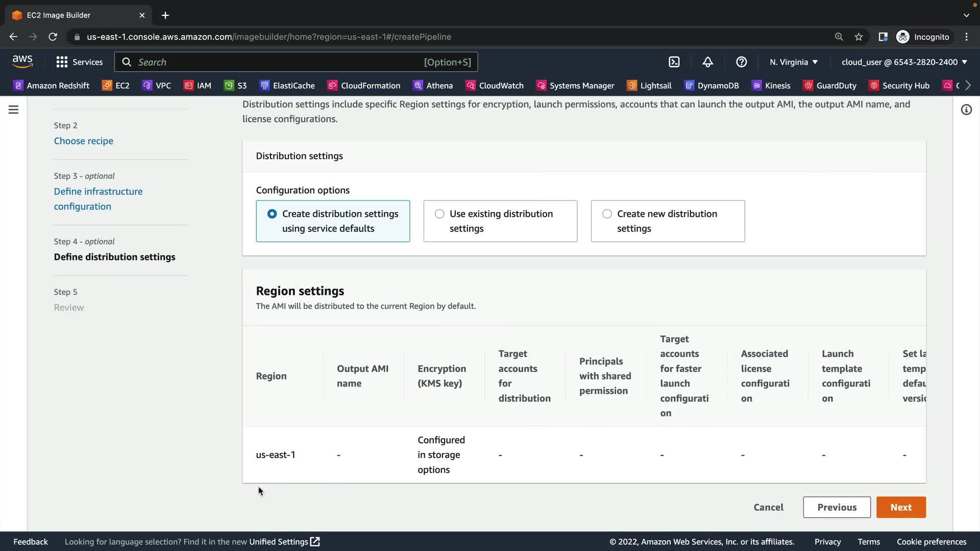
Task: Click the AWS logo home icon
Action: click(22, 62)
